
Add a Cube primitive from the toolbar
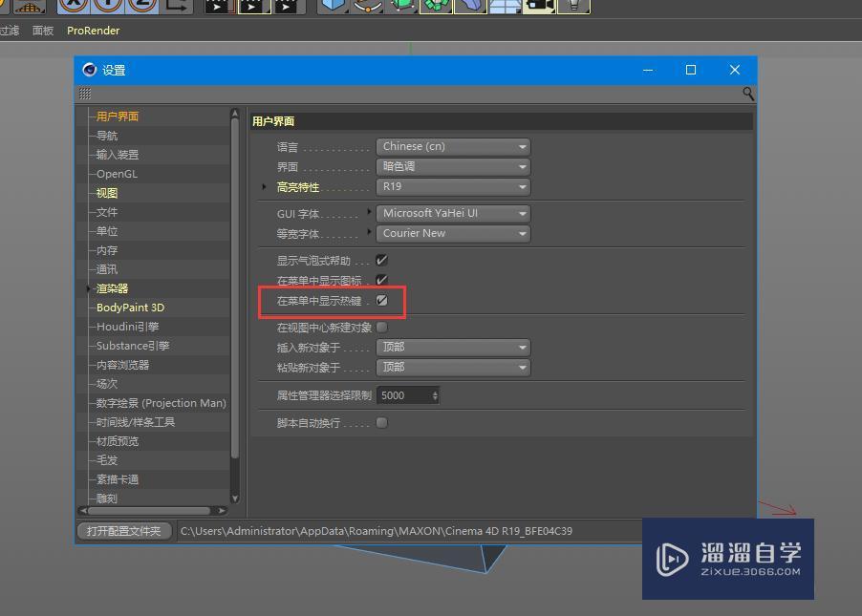coord(334,6)
